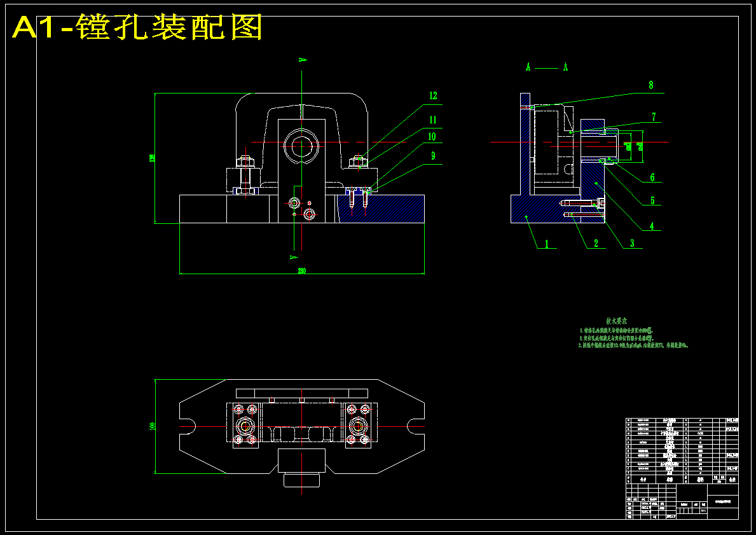Select part balloon number 3
756x535 pixels.
(632, 244)
